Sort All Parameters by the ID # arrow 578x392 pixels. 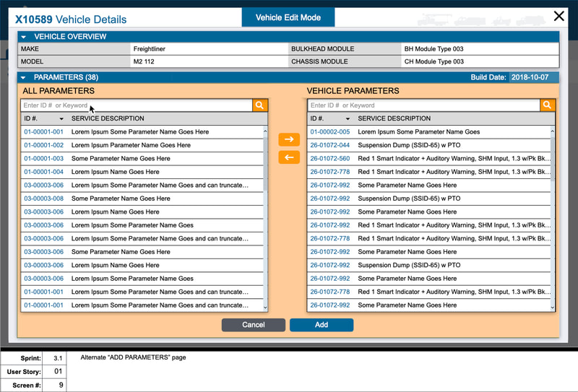(x=61, y=118)
